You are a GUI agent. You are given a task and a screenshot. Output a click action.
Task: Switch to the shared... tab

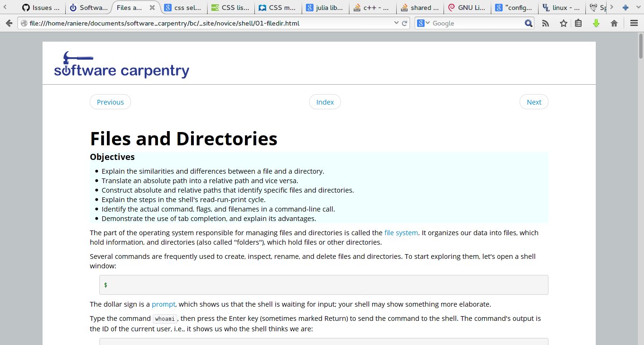pyautogui.click(x=420, y=8)
